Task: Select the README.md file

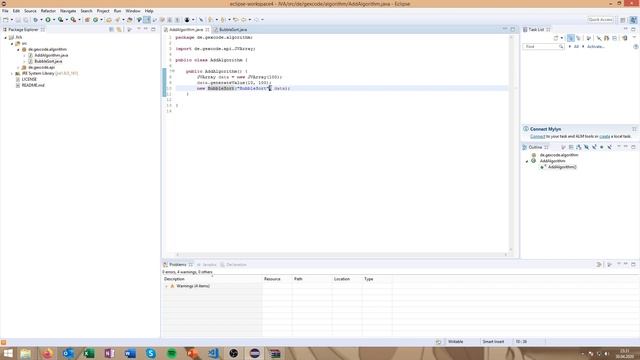Action: tap(30, 85)
